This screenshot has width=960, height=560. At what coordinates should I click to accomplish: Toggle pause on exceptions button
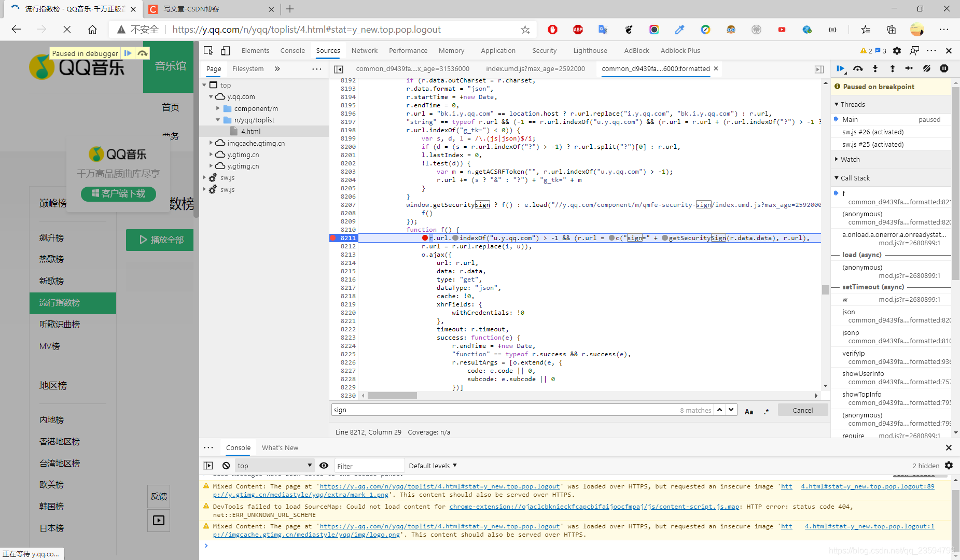(x=944, y=68)
